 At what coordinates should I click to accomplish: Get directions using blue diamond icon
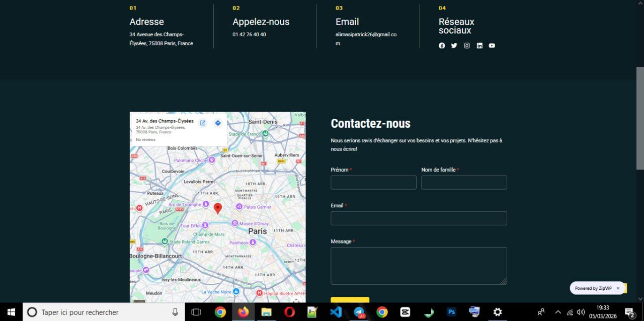pyautogui.click(x=218, y=123)
